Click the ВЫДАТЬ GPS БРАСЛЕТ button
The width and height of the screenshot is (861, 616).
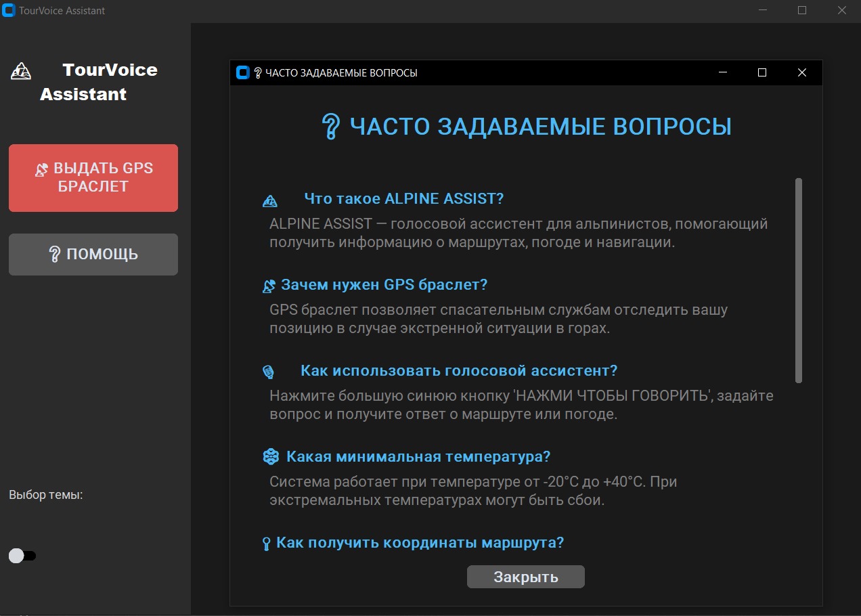93,177
